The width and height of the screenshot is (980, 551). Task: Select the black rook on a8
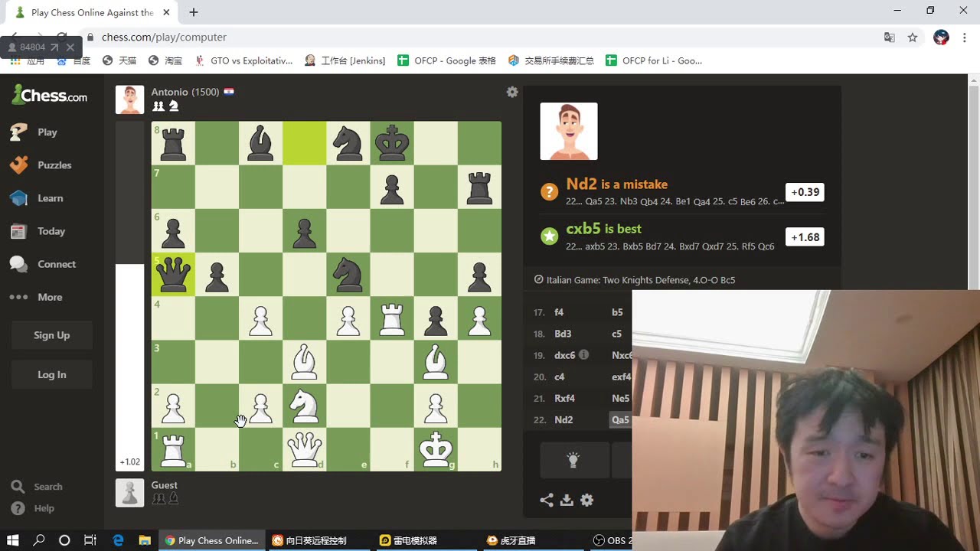point(173,143)
